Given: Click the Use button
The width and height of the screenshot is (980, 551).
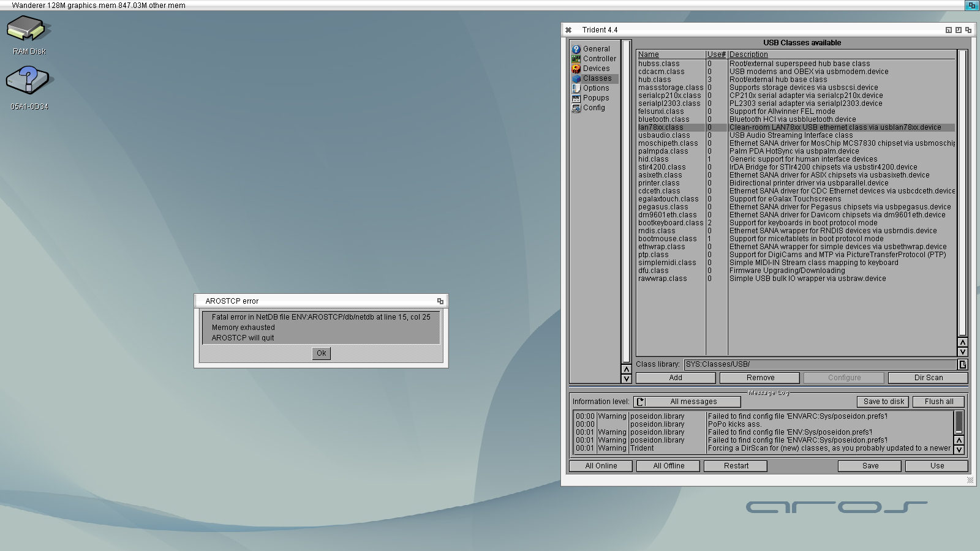Looking at the screenshot, I should 937,466.
